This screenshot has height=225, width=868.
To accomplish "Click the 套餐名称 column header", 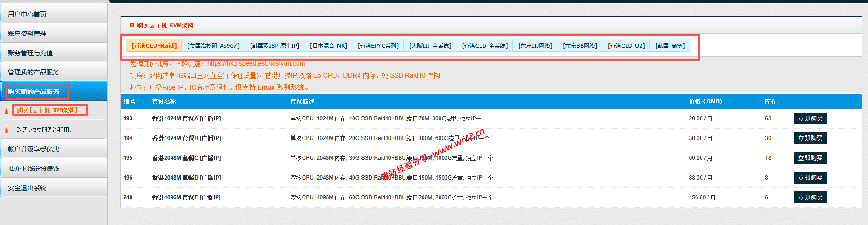I will [164, 101].
